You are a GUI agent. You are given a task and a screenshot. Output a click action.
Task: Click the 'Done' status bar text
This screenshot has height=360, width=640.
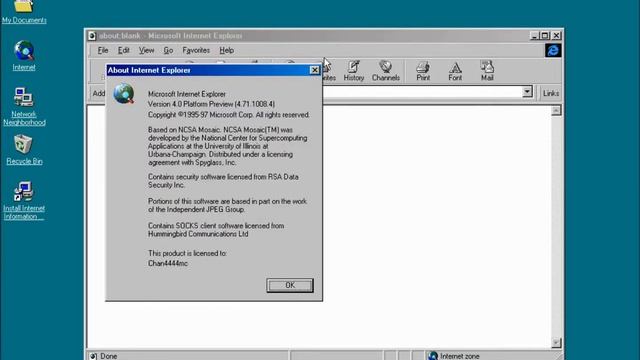[109, 356]
